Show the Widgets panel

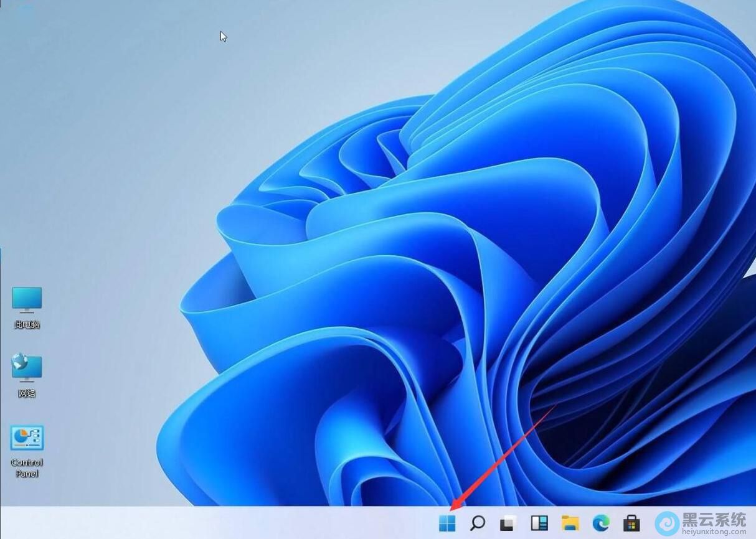(x=539, y=523)
